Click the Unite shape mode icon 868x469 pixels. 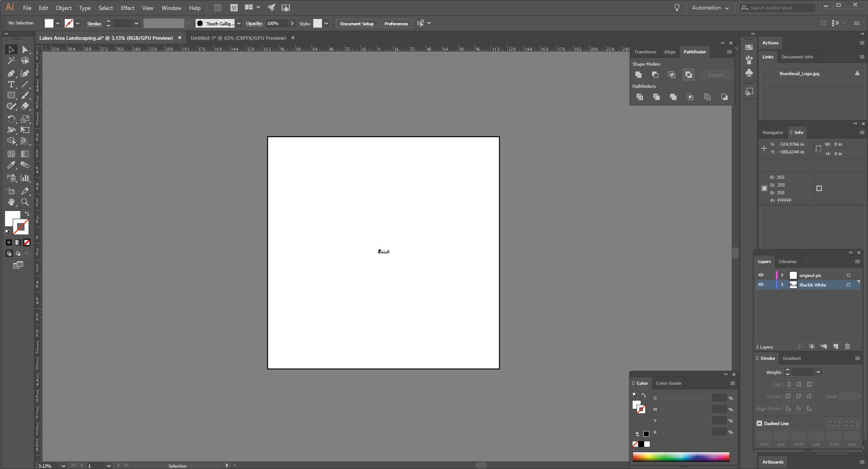pos(638,75)
